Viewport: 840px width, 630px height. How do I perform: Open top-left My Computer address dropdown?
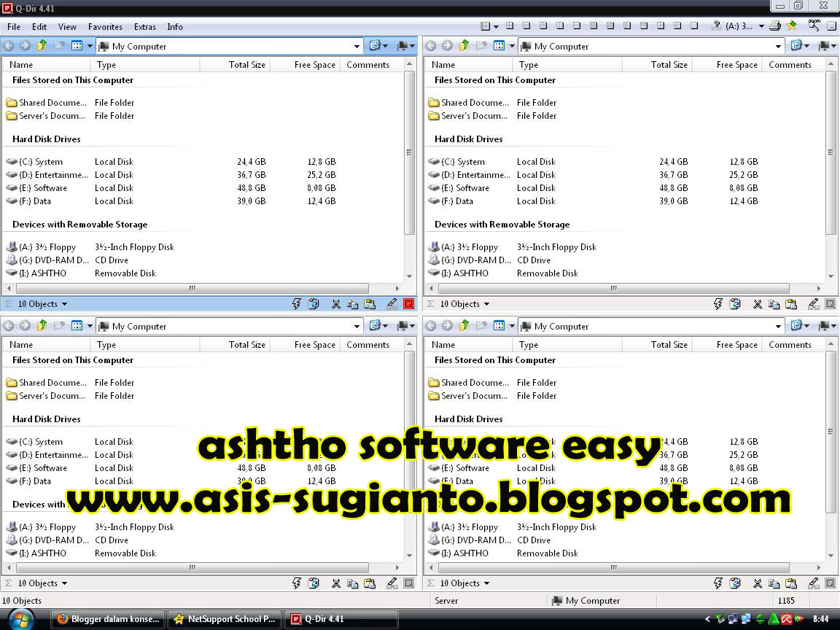tap(357, 47)
